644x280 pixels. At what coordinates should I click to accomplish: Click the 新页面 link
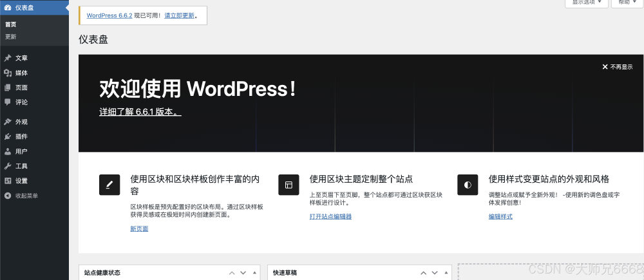pos(139,229)
